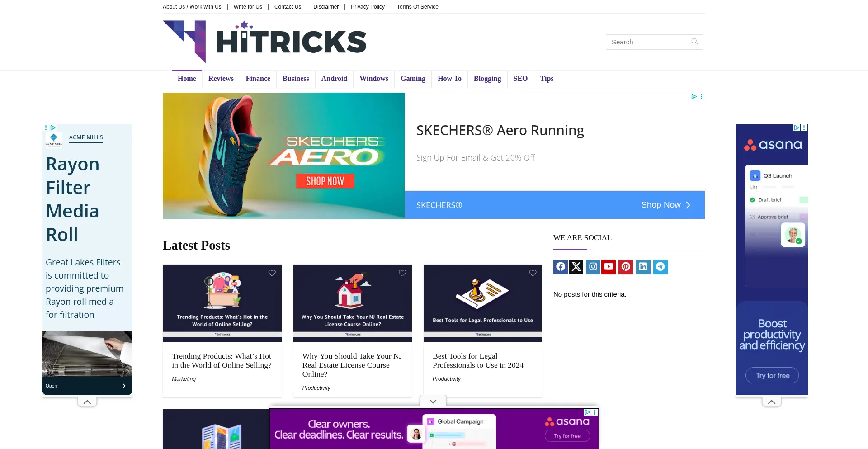Open the Reviews menu item

click(221, 79)
